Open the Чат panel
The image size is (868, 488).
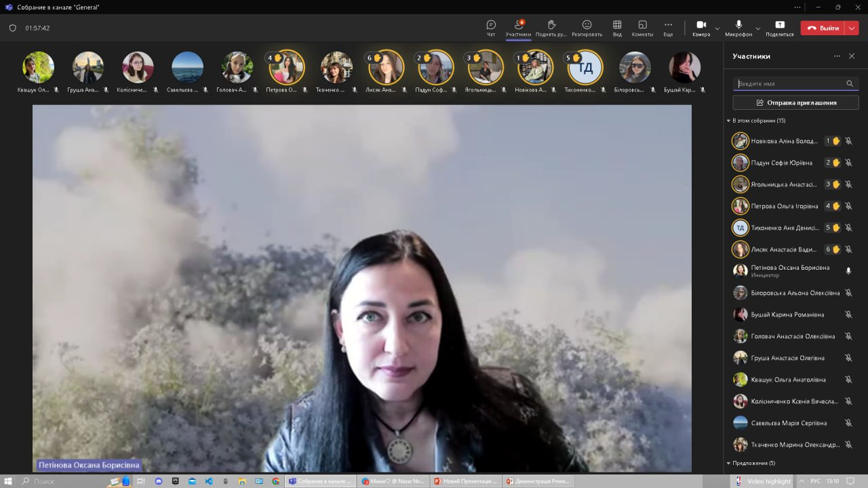491,28
